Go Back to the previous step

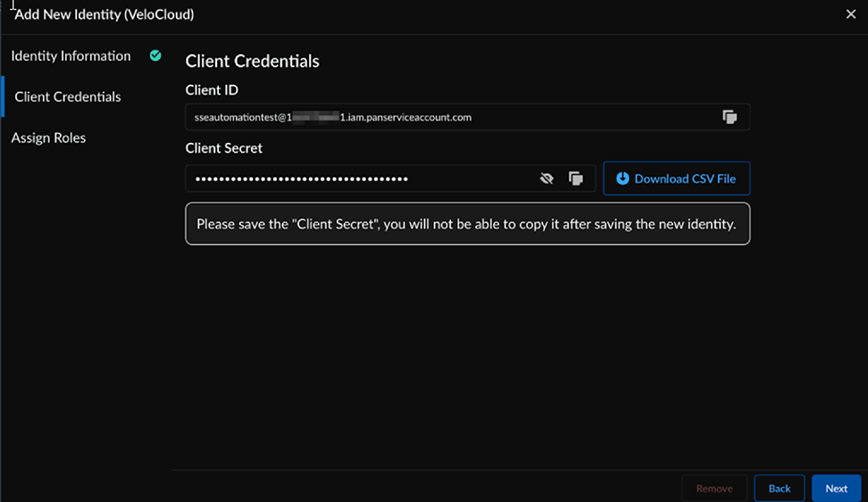(x=779, y=489)
